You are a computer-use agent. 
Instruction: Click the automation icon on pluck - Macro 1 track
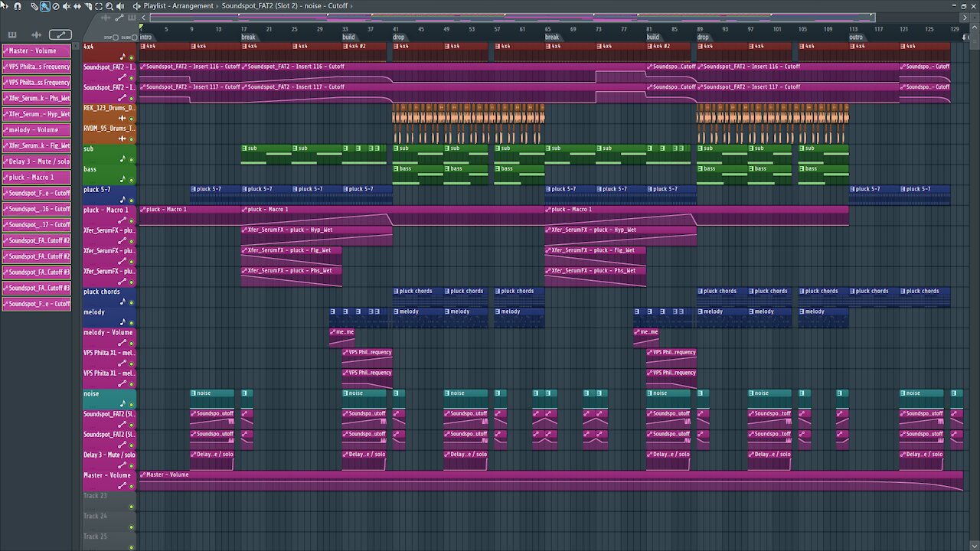122,220
